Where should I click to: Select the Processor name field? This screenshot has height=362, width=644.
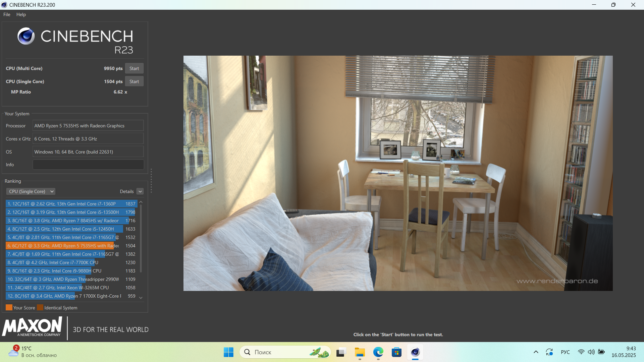[x=88, y=126]
